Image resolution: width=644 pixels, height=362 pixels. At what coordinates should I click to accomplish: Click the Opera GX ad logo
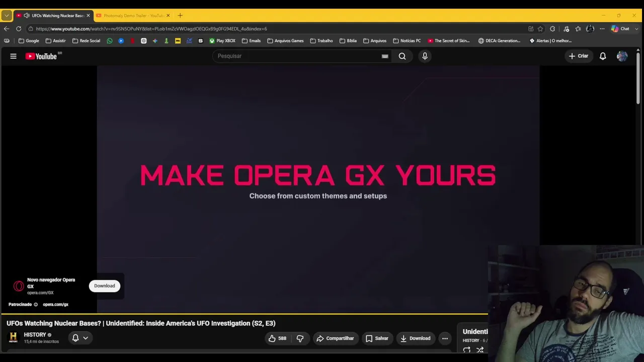(x=19, y=286)
